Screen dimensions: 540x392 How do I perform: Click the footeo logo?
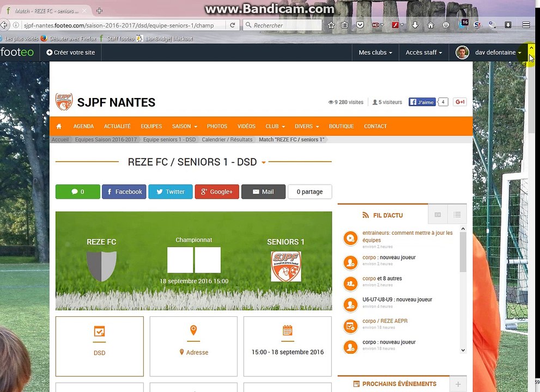click(17, 52)
